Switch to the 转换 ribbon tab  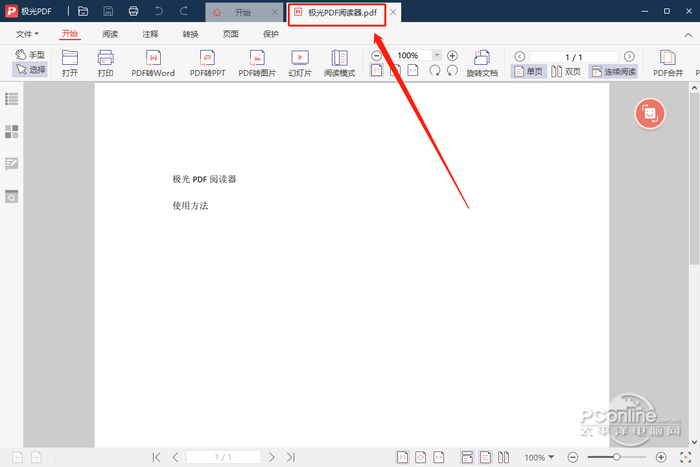[x=190, y=34]
